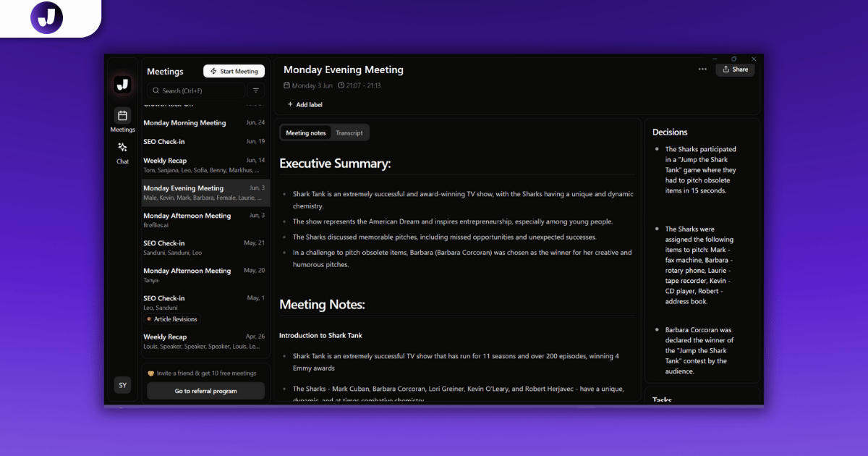Open SEO Check-in from May 21
The height and width of the screenshot is (456, 868).
(205, 248)
